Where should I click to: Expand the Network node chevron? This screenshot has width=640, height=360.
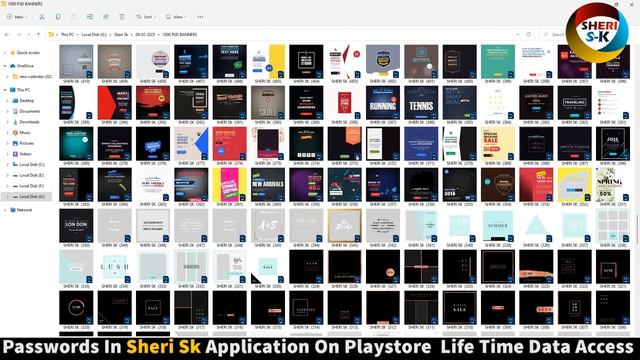[x=5, y=210]
